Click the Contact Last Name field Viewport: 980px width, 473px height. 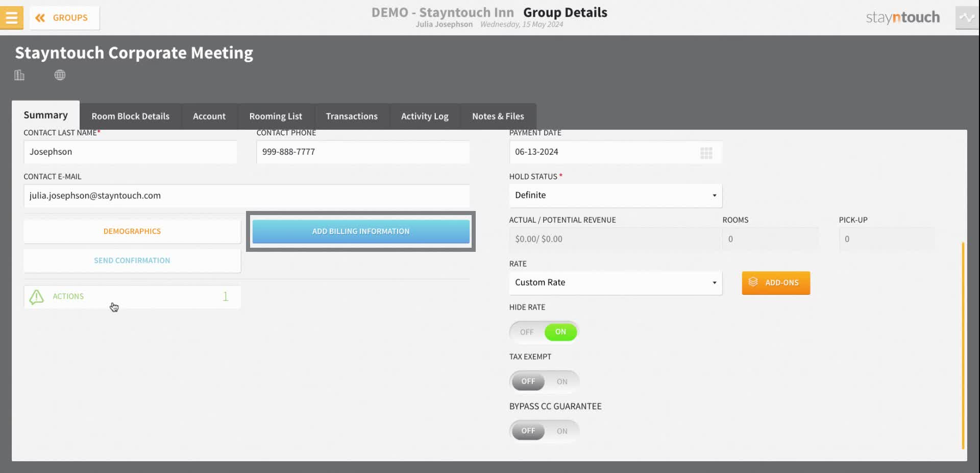[130, 152]
